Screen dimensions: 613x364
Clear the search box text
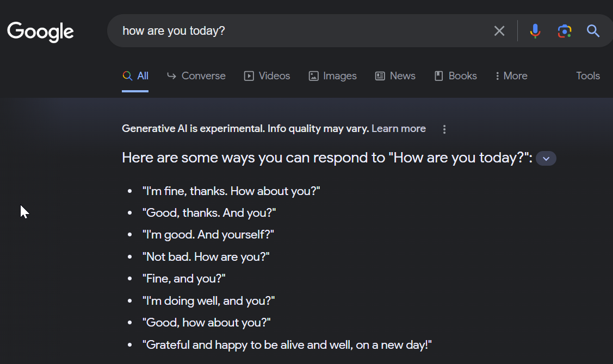tap(499, 31)
